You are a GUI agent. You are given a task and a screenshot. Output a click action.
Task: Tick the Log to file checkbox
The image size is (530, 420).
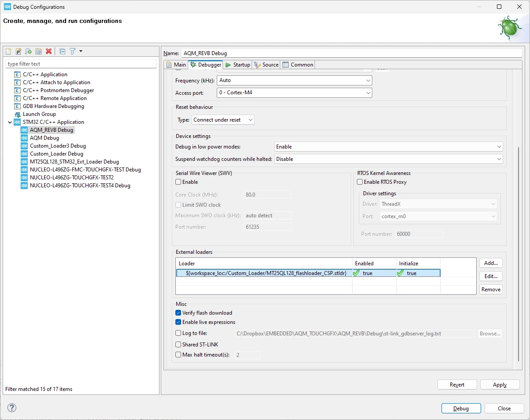click(178, 333)
